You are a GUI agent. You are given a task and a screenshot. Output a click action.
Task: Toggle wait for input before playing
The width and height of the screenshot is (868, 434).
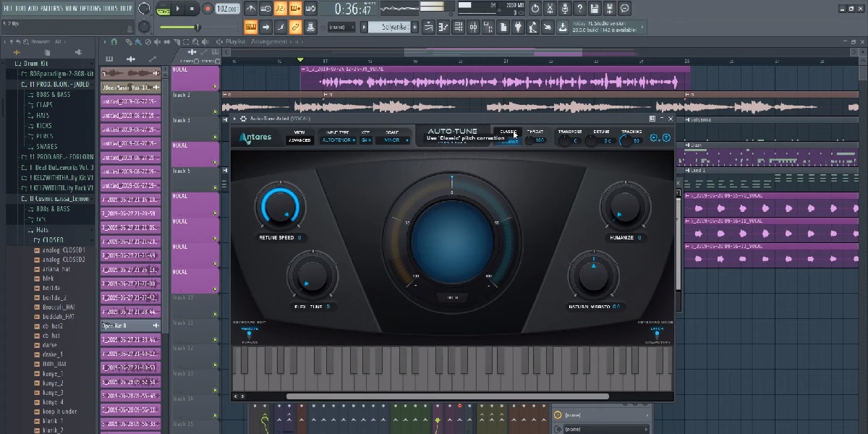point(265,9)
